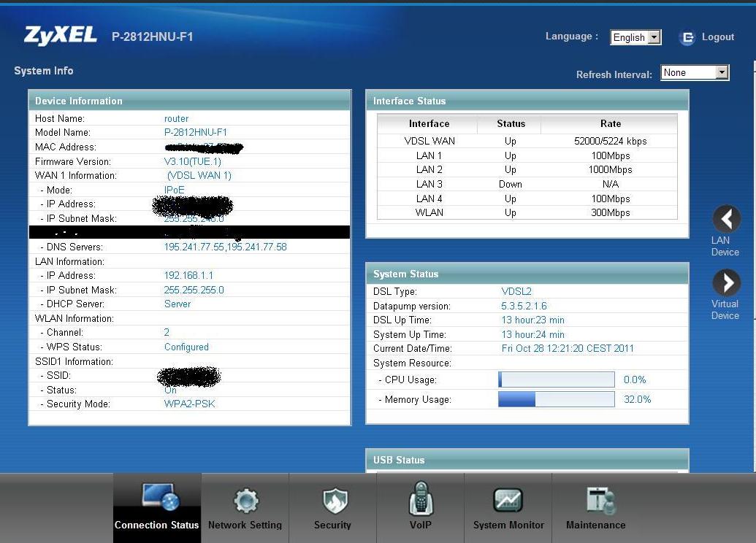The image size is (756, 543).
Task: Click the USB Status panel header
Action: (x=527, y=460)
